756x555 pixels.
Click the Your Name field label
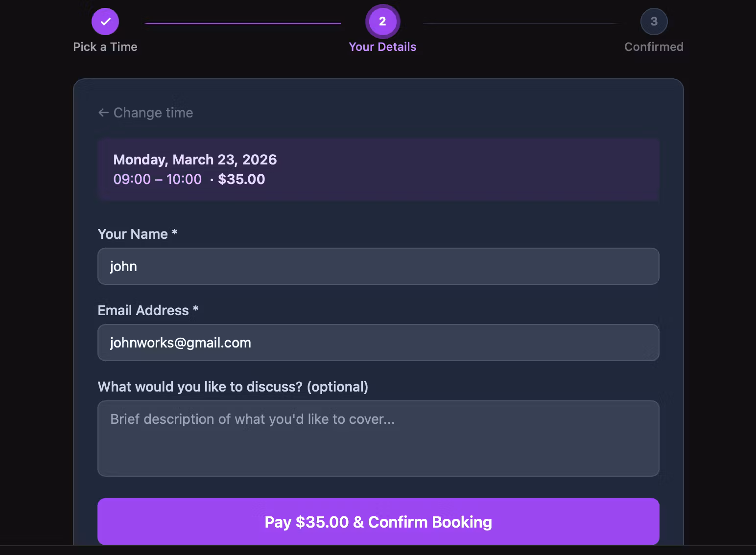click(138, 234)
